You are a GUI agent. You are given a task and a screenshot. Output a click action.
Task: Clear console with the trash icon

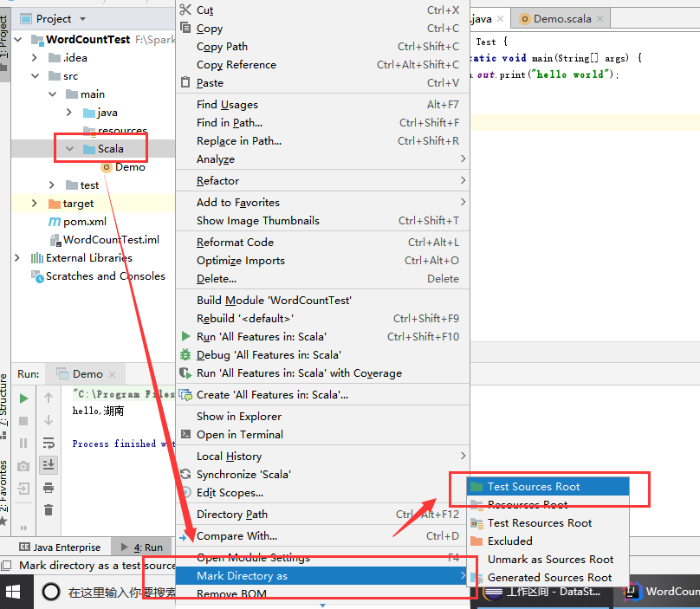[x=49, y=509]
